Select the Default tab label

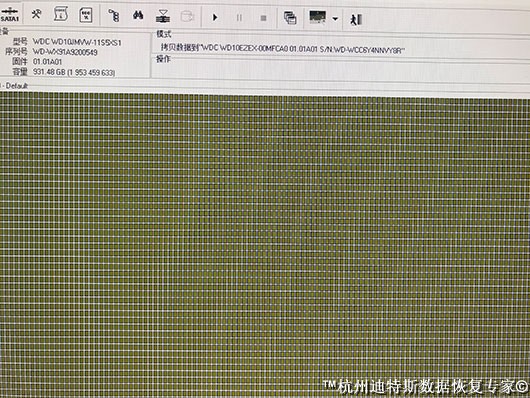(x=16, y=86)
